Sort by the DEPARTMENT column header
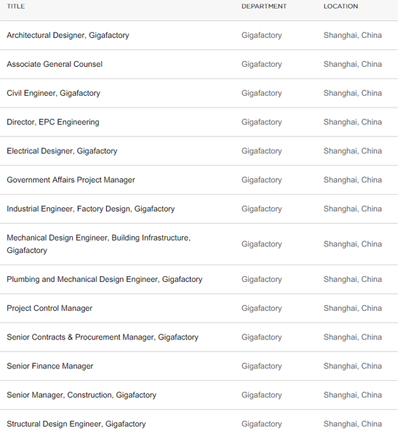The height and width of the screenshot is (436, 400). click(x=264, y=6)
